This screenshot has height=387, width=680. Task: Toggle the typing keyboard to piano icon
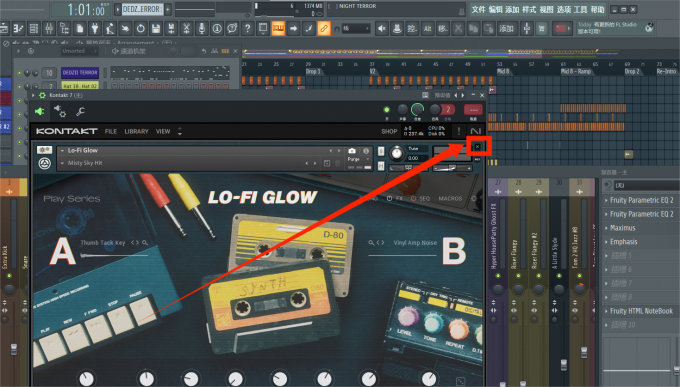[x=278, y=29]
